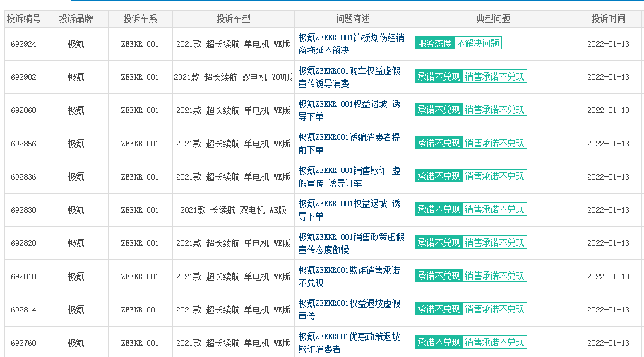Click the 2022-01-13 date in row 692924

tap(608, 44)
